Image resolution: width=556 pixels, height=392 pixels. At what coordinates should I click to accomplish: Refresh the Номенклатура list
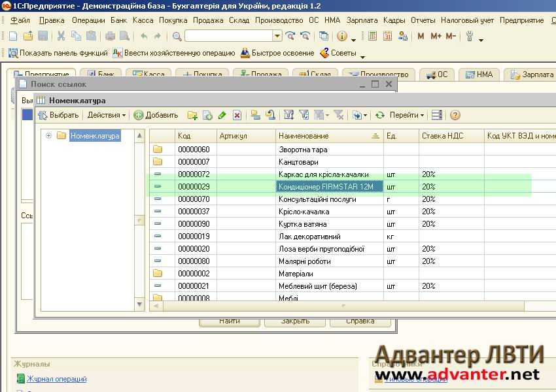tap(380, 115)
